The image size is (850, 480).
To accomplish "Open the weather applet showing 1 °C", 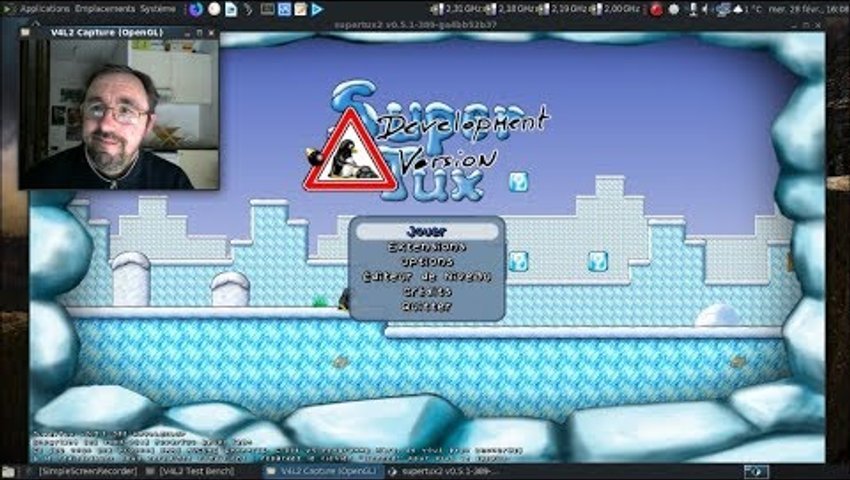I will coord(748,9).
